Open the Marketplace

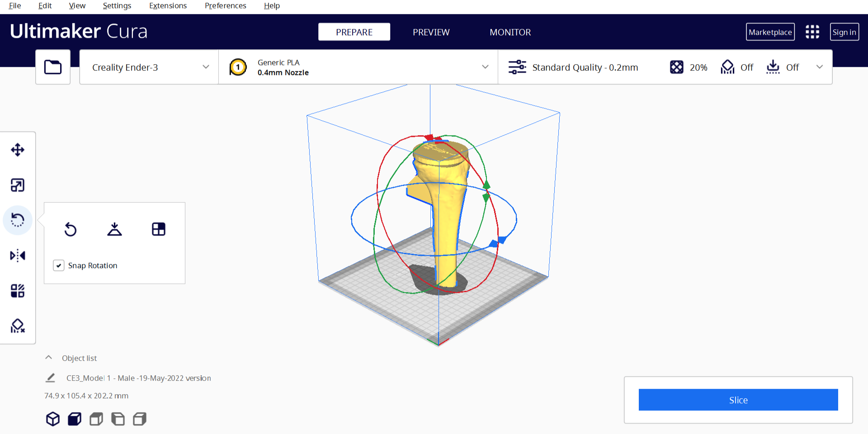tap(770, 32)
